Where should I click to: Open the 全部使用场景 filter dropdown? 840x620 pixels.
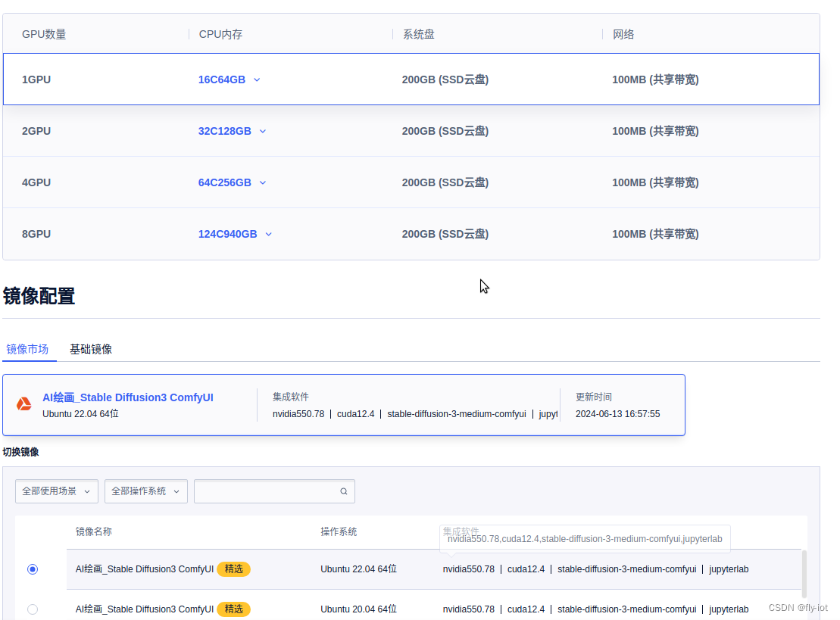(x=57, y=491)
